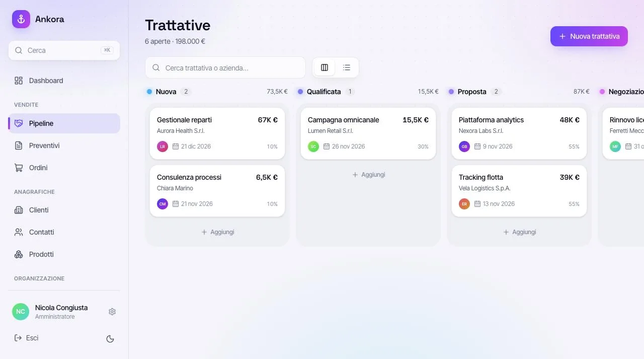This screenshot has height=359, width=644.
Task: Open Ordini from the sidebar
Action: click(x=64, y=168)
